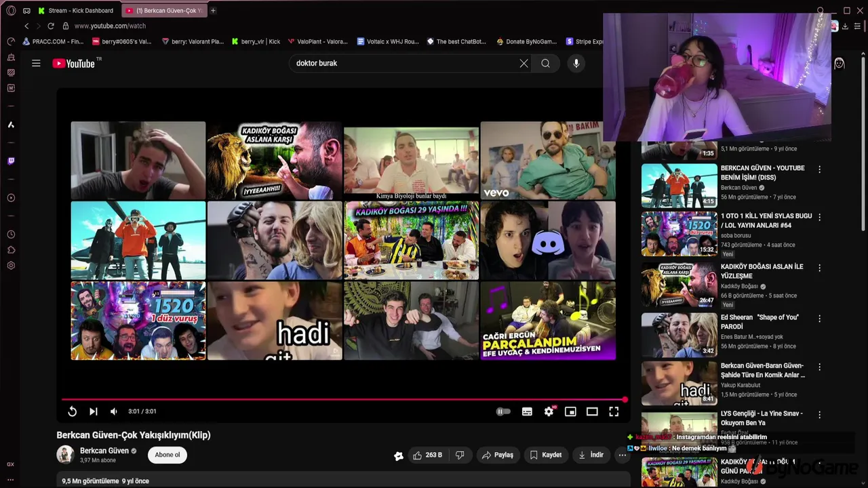Select the vevo end-screen video thumbnail
The height and width of the screenshot is (488, 868).
[x=548, y=161]
